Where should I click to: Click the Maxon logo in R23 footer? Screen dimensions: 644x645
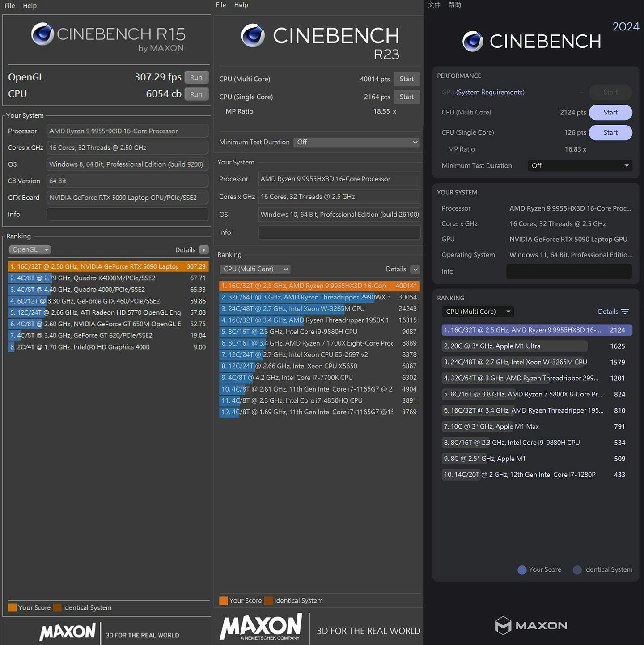261,627
